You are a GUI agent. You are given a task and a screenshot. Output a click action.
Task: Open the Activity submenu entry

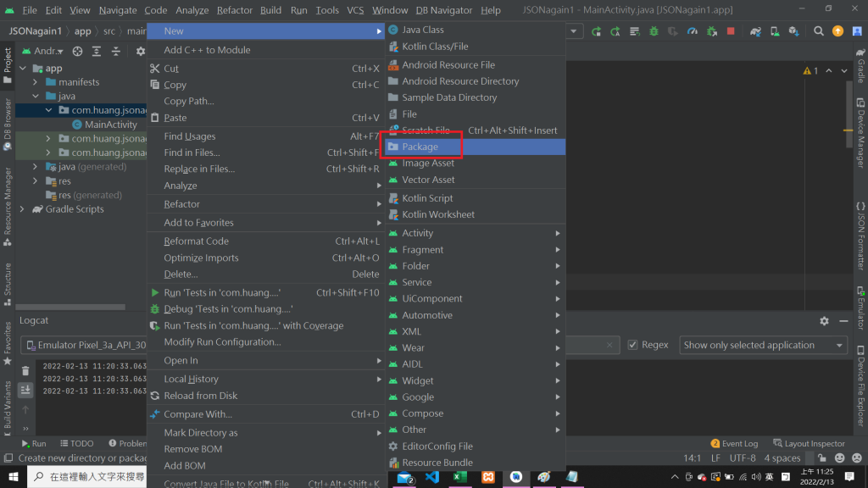pyautogui.click(x=475, y=233)
